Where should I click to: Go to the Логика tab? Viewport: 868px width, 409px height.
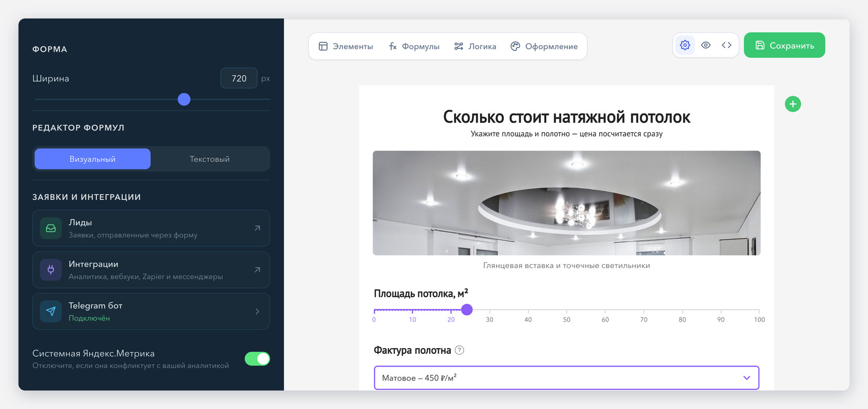click(475, 47)
